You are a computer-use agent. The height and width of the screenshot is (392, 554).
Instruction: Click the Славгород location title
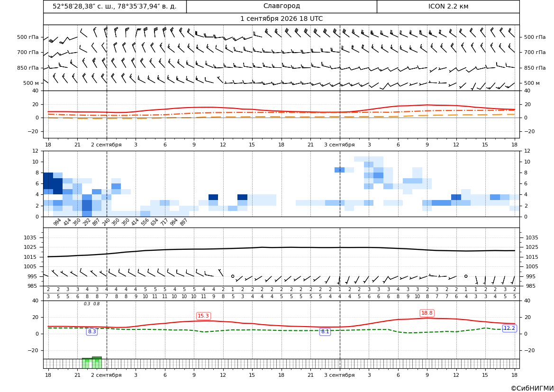tap(282, 6)
